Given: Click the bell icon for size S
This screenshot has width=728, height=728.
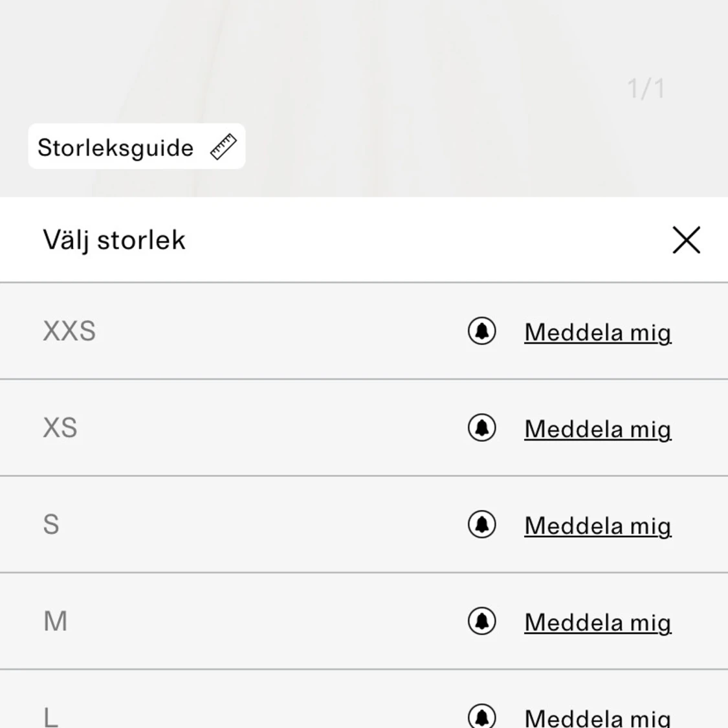Looking at the screenshot, I should pyautogui.click(x=482, y=524).
